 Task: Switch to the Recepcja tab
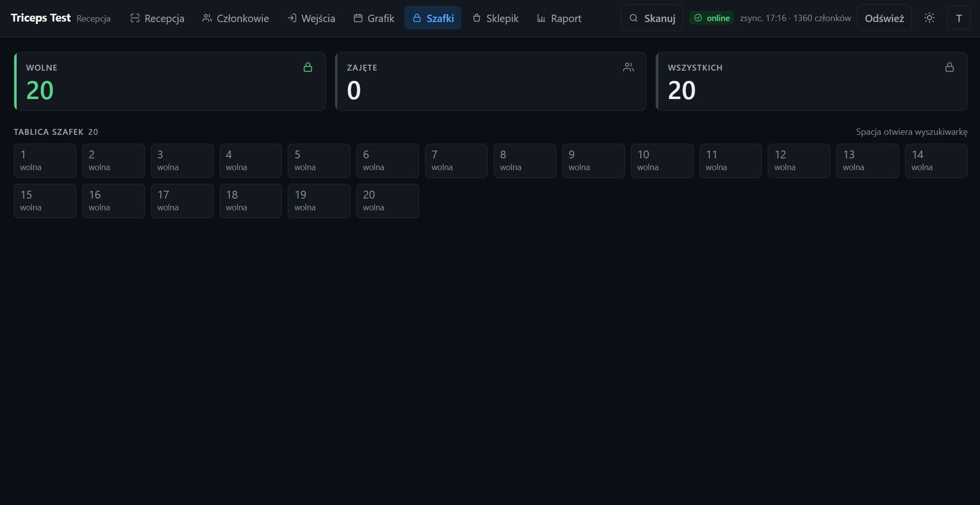click(x=157, y=18)
